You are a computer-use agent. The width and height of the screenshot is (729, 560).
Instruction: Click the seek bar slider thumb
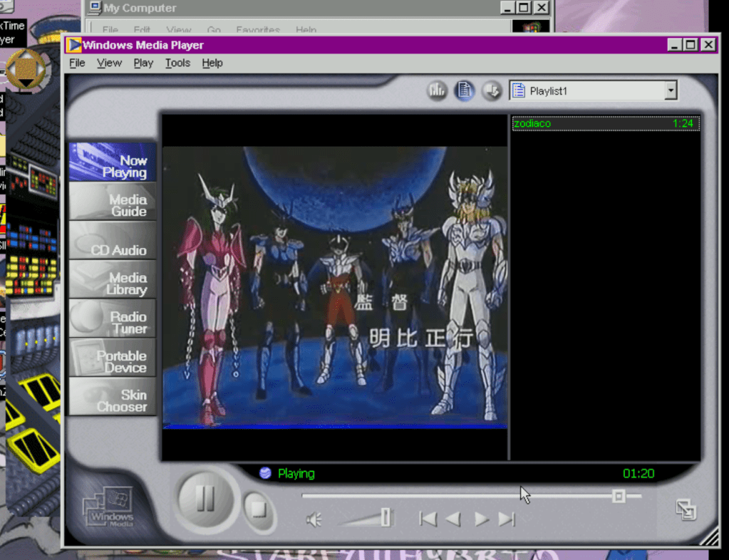pos(619,496)
